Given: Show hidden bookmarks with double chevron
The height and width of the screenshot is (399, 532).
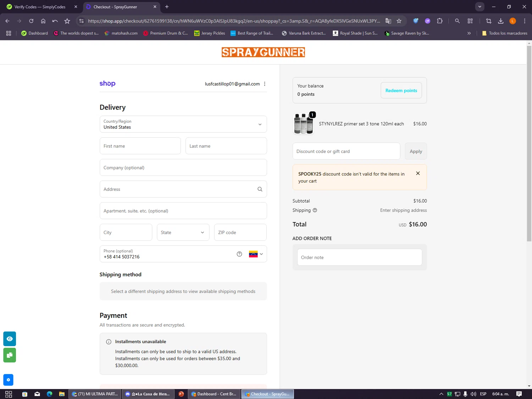Looking at the screenshot, I should click(x=469, y=33).
